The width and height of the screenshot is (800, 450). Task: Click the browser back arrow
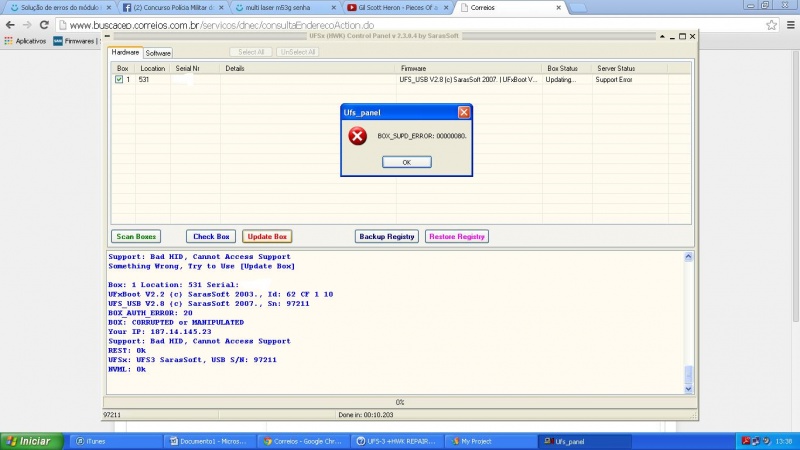(10, 25)
